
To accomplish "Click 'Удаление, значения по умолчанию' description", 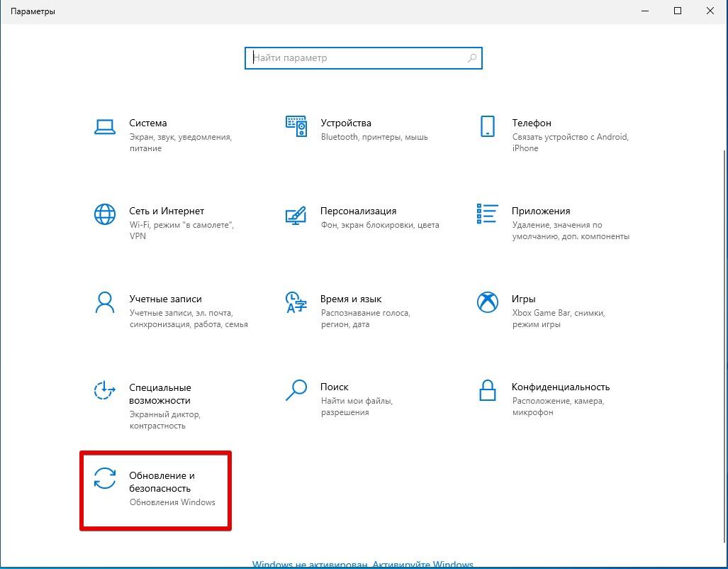I will (x=571, y=231).
